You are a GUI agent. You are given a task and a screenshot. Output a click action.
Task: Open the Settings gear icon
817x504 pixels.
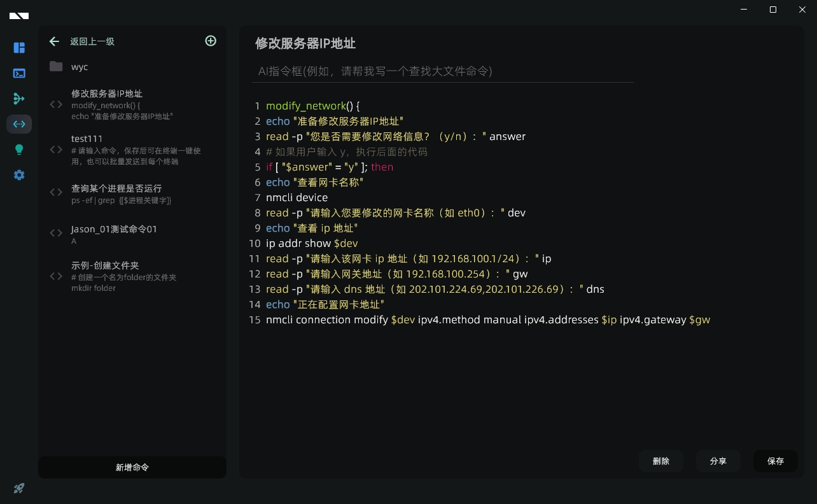tap(19, 175)
